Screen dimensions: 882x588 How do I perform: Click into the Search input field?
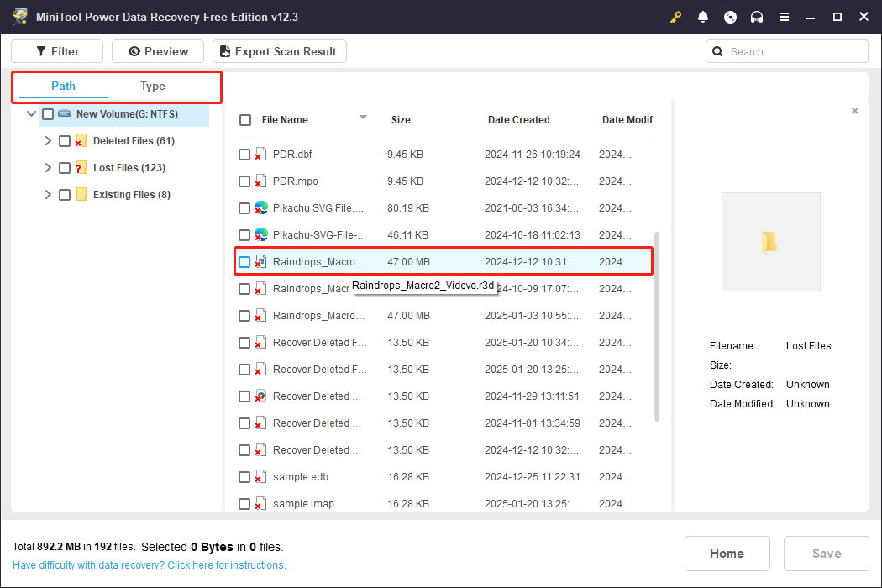[x=794, y=51]
